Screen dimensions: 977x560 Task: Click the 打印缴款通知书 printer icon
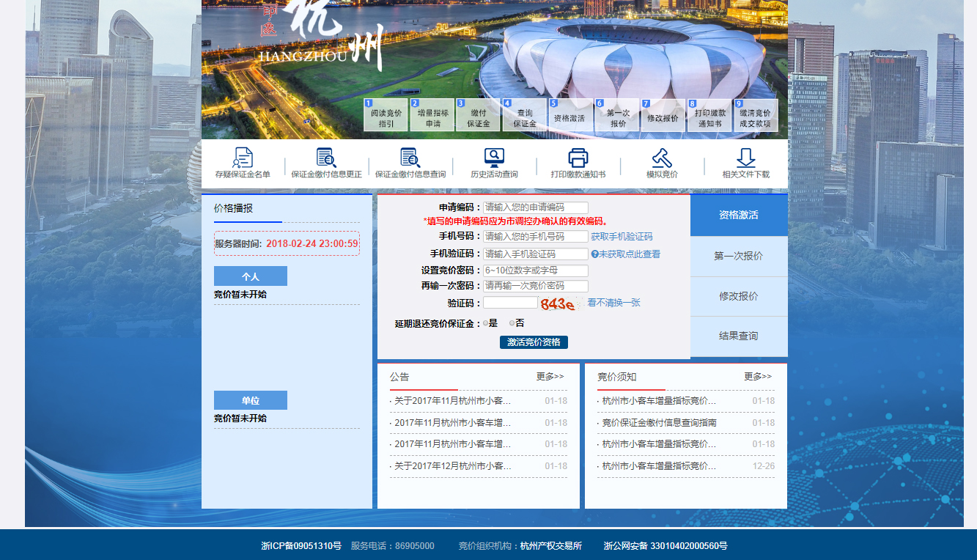[578, 158]
